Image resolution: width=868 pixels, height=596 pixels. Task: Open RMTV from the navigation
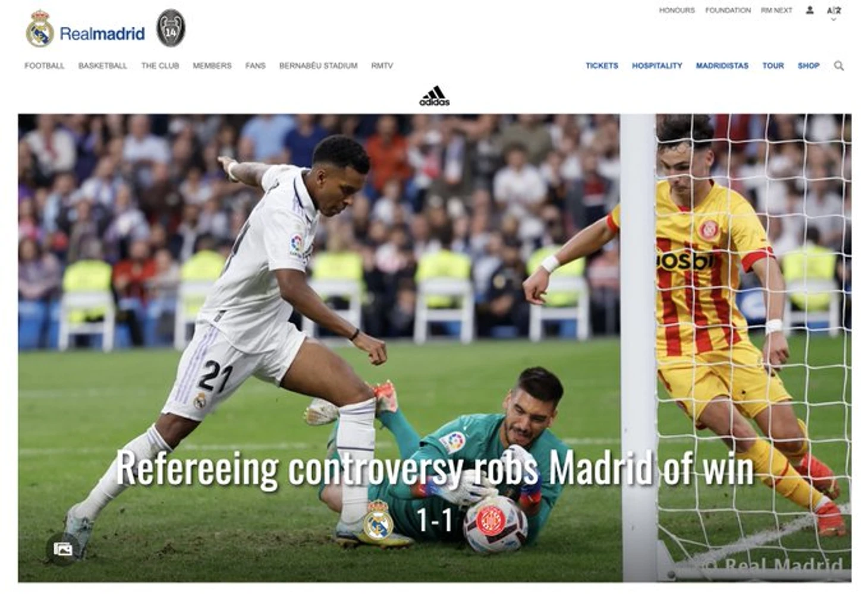click(x=382, y=66)
